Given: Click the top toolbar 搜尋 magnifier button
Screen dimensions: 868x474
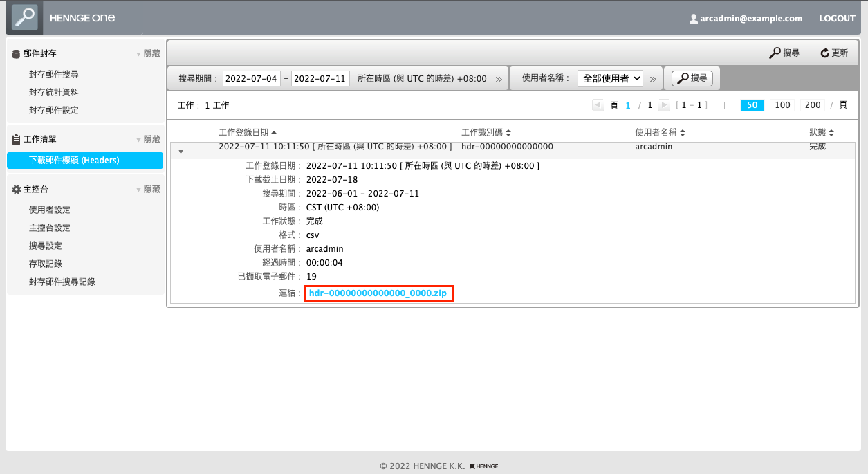Looking at the screenshot, I should [784, 53].
